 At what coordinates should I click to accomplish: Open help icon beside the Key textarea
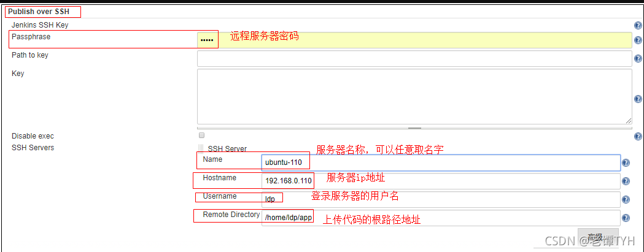pyautogui.click(x=638, y=99)
